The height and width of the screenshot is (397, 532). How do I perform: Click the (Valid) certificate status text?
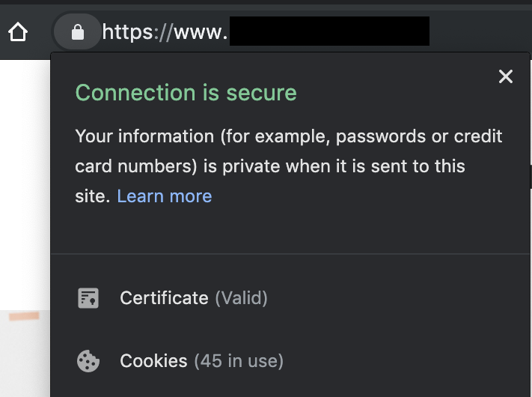(241, 298)
